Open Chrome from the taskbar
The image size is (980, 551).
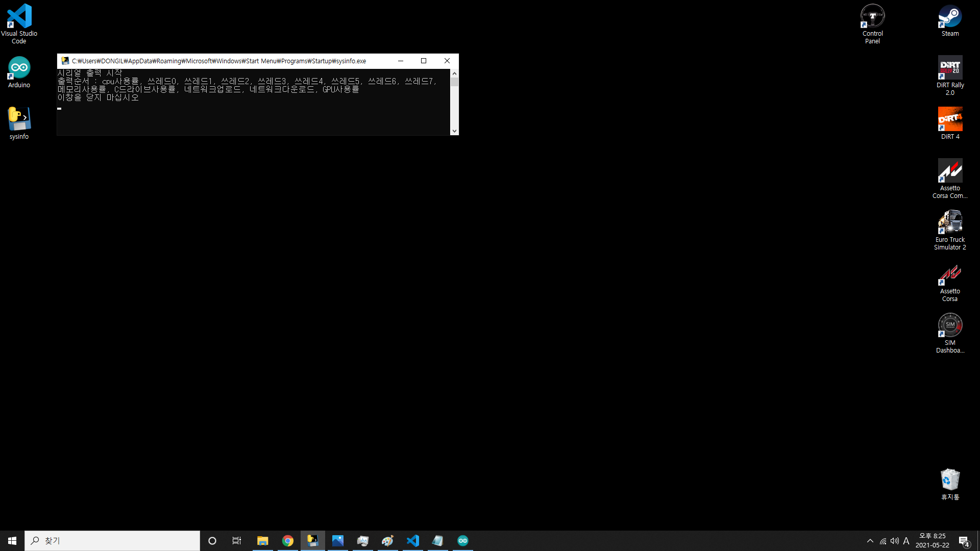click(288, 541)
